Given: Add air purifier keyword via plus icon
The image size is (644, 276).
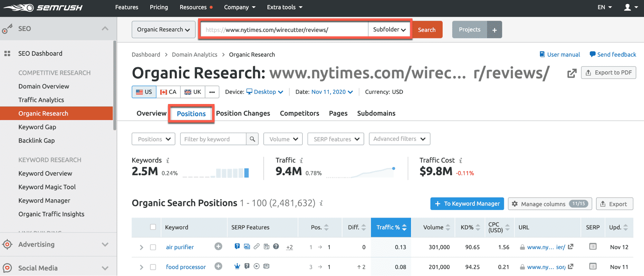Looking at the screenshot, I should pos(218,247).
